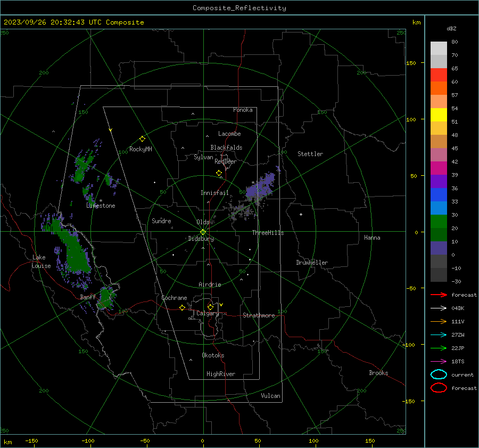The width and height of the screenshot is (479, 448).
Task: Choose the green 22JP arrow legend icon
Action: pyautogui.click(x=439, y=348)
